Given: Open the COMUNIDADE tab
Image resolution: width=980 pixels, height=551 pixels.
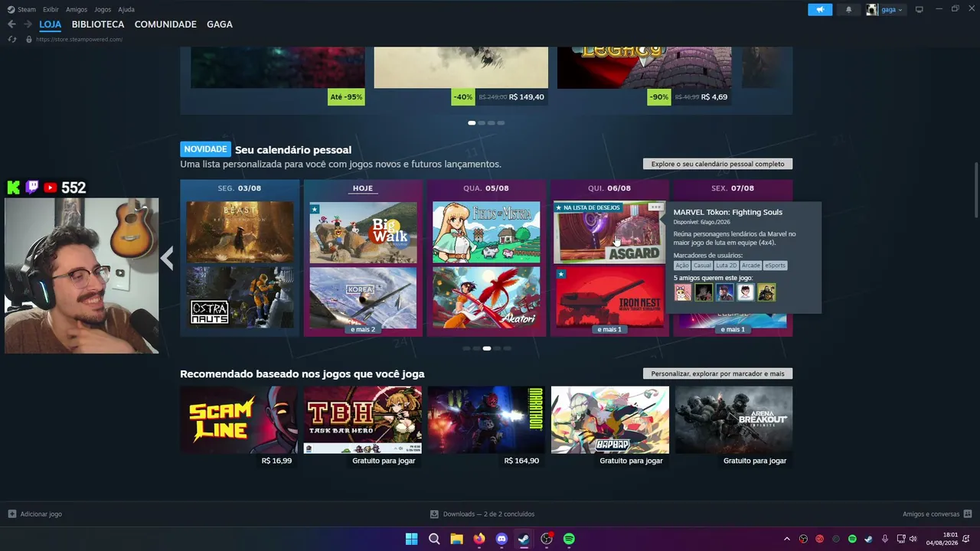Looking at the screenshot, I should tap(165, 24).
